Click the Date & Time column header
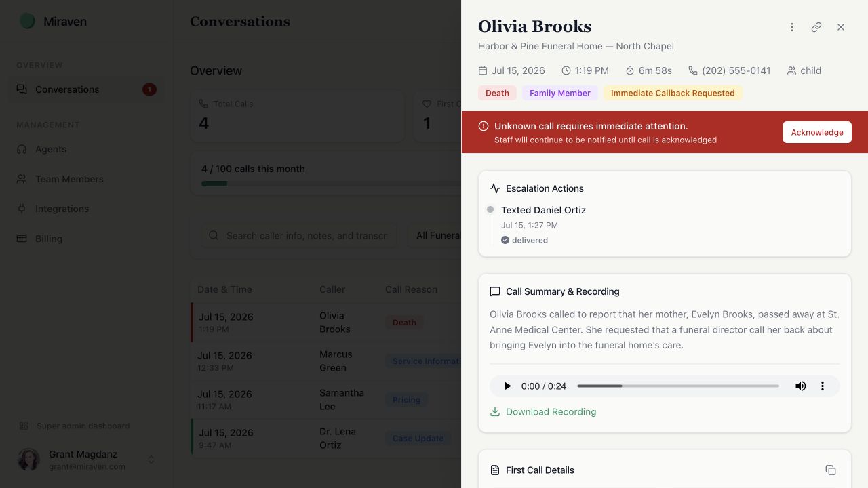 pyautogui.click(x=224, y=289)
